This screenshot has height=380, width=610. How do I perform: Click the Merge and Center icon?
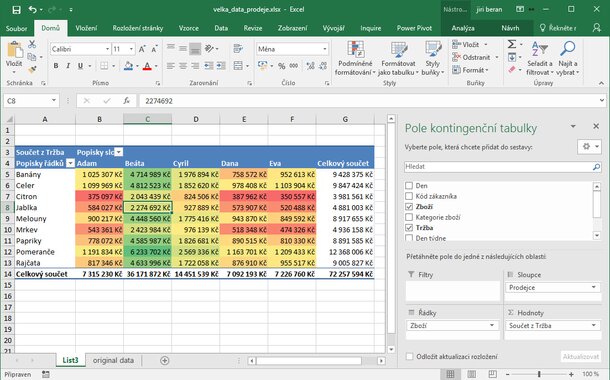click(238, 66)
